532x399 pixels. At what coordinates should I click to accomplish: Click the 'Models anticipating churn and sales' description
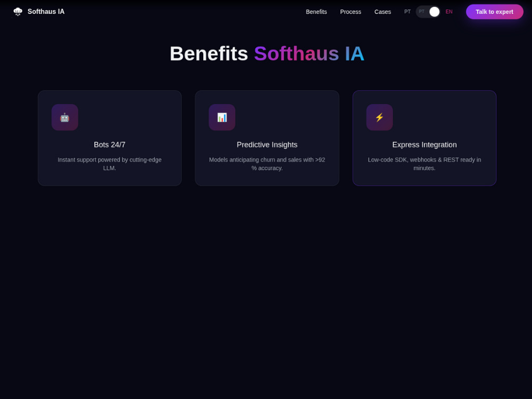click(x=267, y=164)
